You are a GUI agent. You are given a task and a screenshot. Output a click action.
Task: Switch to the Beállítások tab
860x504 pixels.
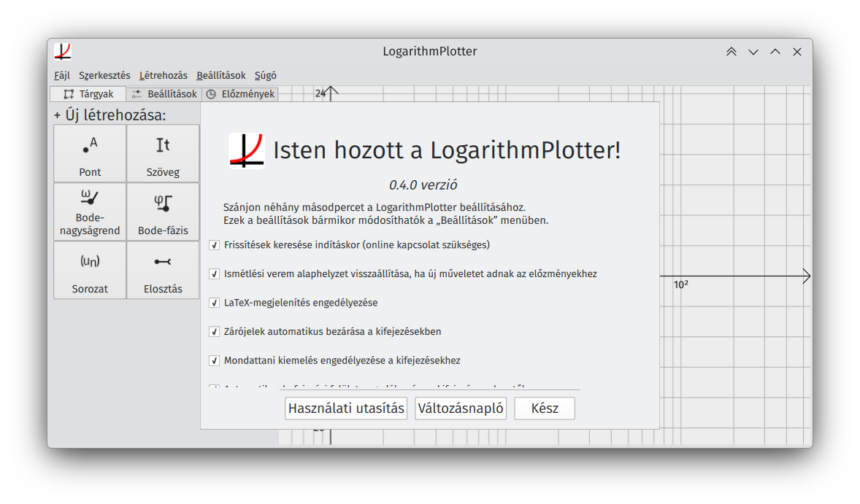[164, 94]
